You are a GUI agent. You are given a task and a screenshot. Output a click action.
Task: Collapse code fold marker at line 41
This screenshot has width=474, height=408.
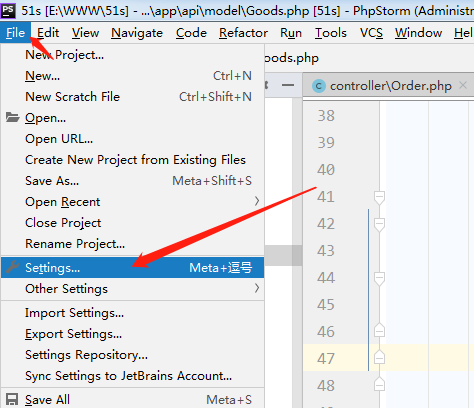[x=379, y=197]
